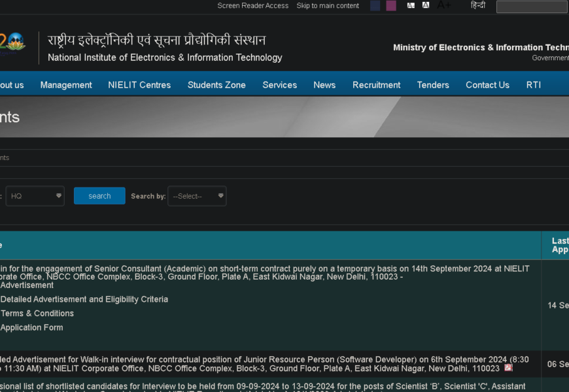Open Screen Reader Access link

click(253, 5)
